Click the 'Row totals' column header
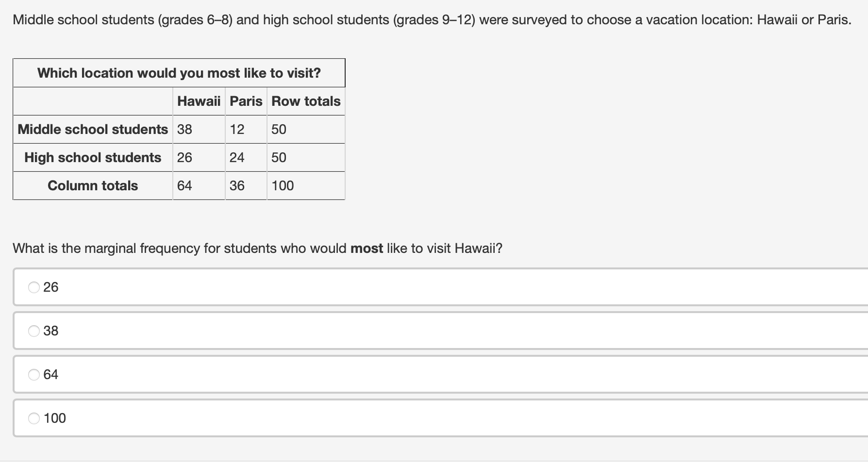The image size is (868, 465). pos(305,101)
